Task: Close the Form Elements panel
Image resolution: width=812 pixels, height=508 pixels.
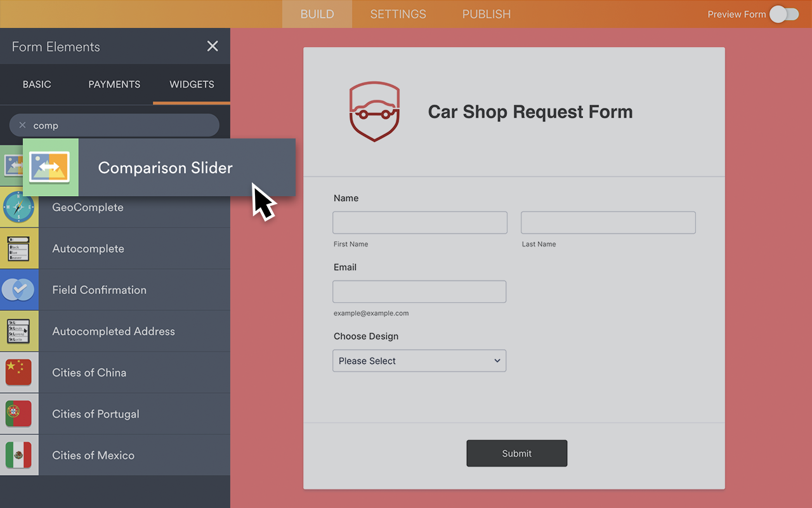Action: coord(213,46)
